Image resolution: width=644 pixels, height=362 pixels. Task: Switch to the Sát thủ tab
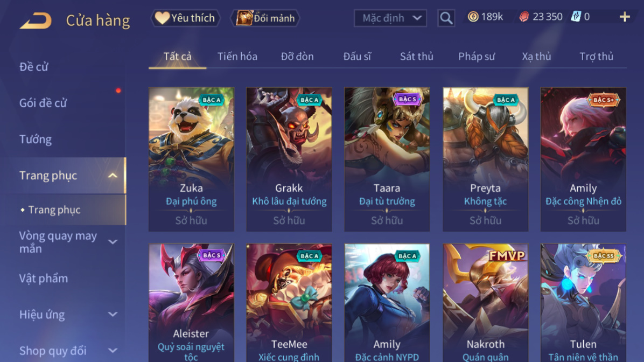point(416,56)
